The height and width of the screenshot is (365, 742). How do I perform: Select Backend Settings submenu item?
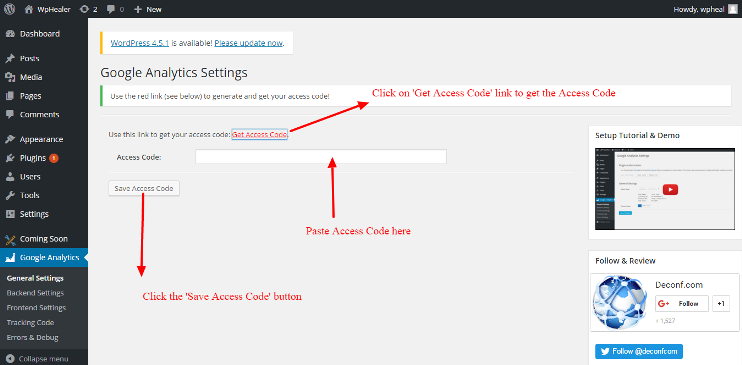point(35,293)
